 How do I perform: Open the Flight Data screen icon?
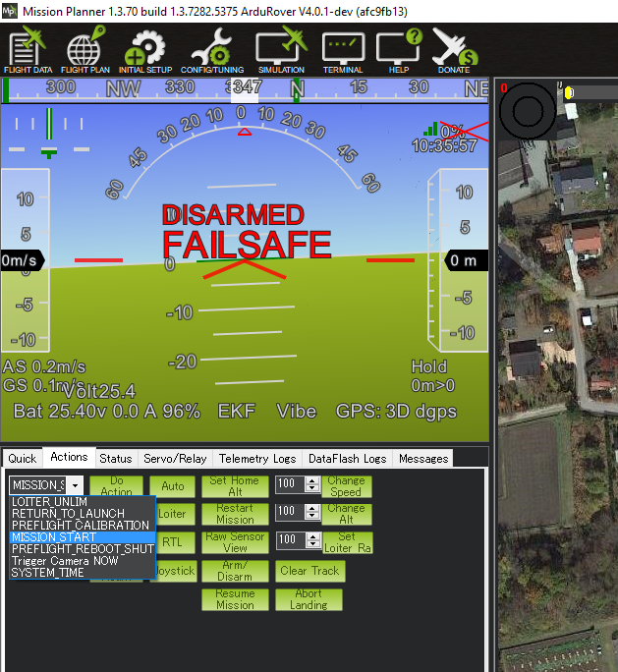click(28, 51)
